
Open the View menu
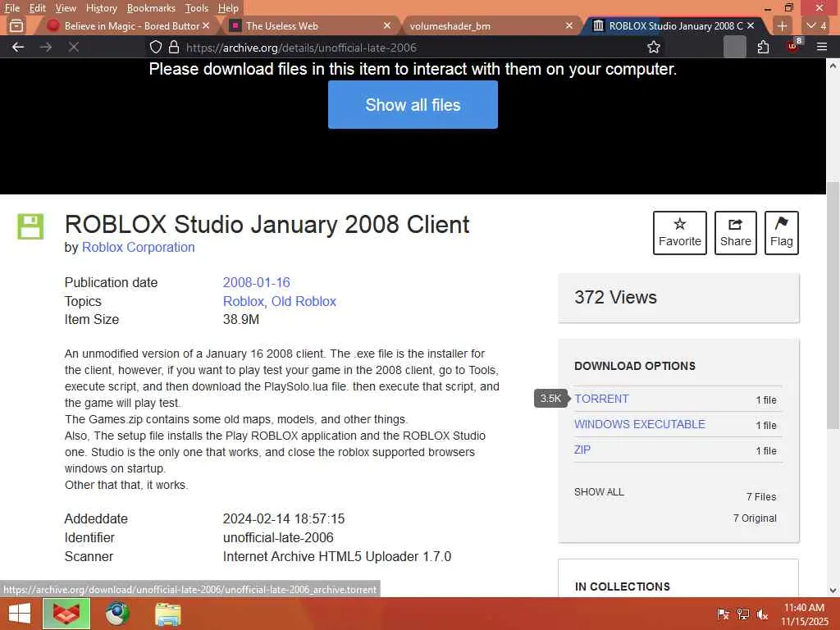[x=66, y=8]
